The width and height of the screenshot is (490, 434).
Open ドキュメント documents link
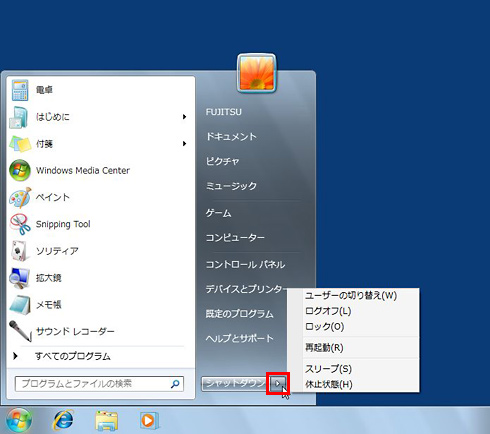coord(231,137)
